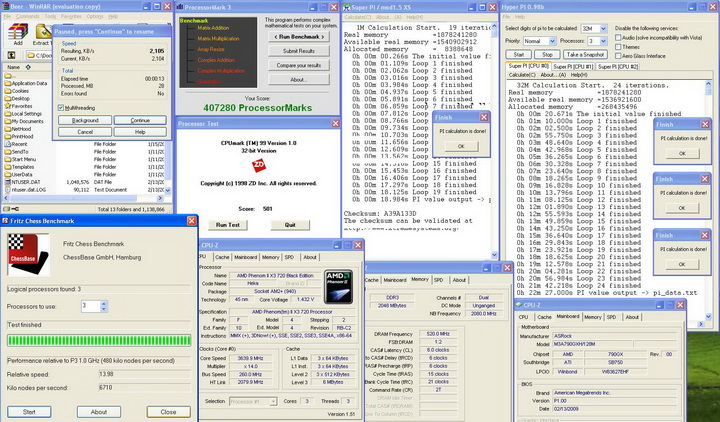Click the red ZD logo in Processor Test
The height and width of the screenshot is (422, 720).
point(259,165)
